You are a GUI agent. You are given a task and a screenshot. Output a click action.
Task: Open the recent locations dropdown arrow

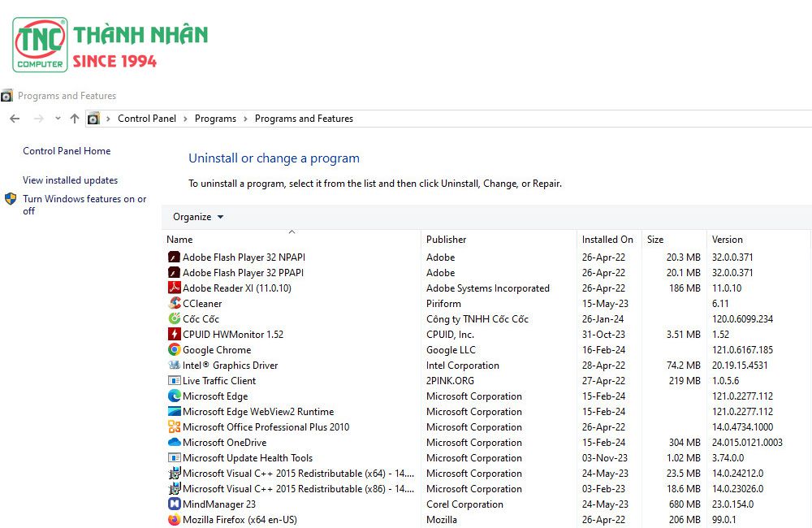(58, 119)
